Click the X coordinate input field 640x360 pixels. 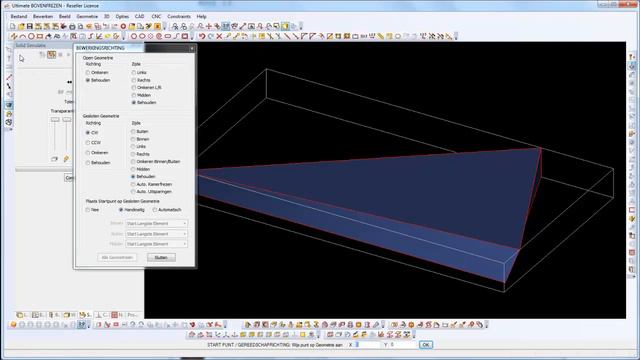point(367,345)
